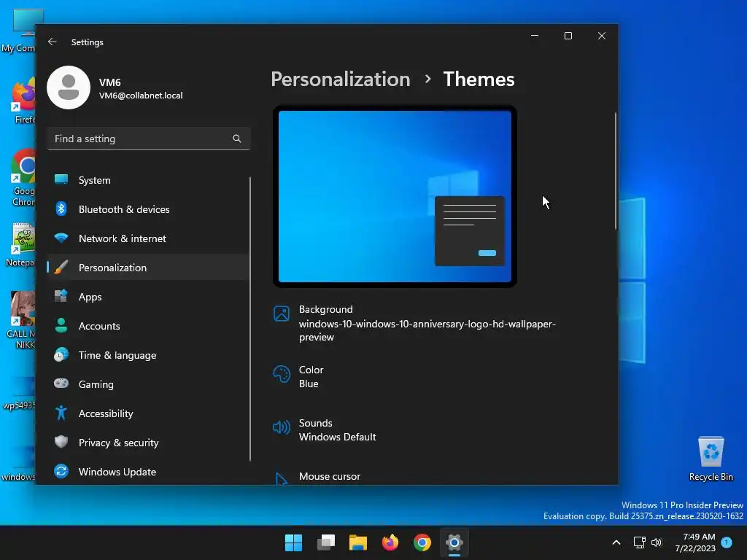
Task: Click the sidebar navigation scrollbar
Action: tap(250, 319)
